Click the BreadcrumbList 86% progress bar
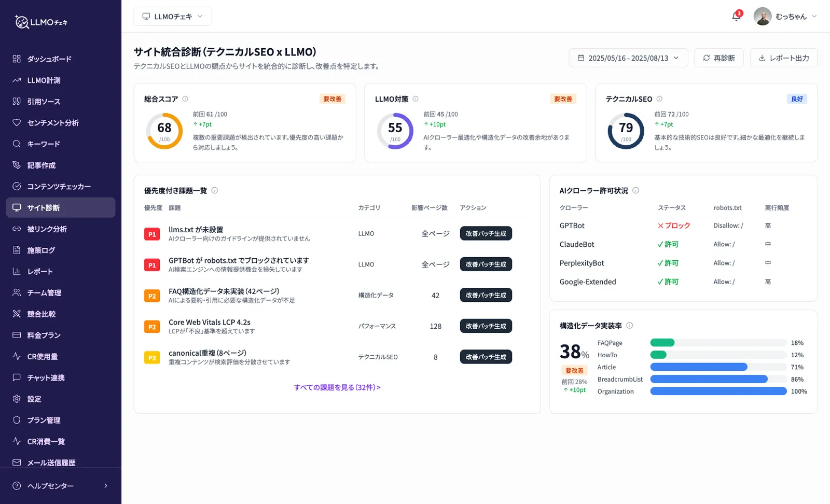The height and width of the screenshot is (504, 830). point(718,379)
